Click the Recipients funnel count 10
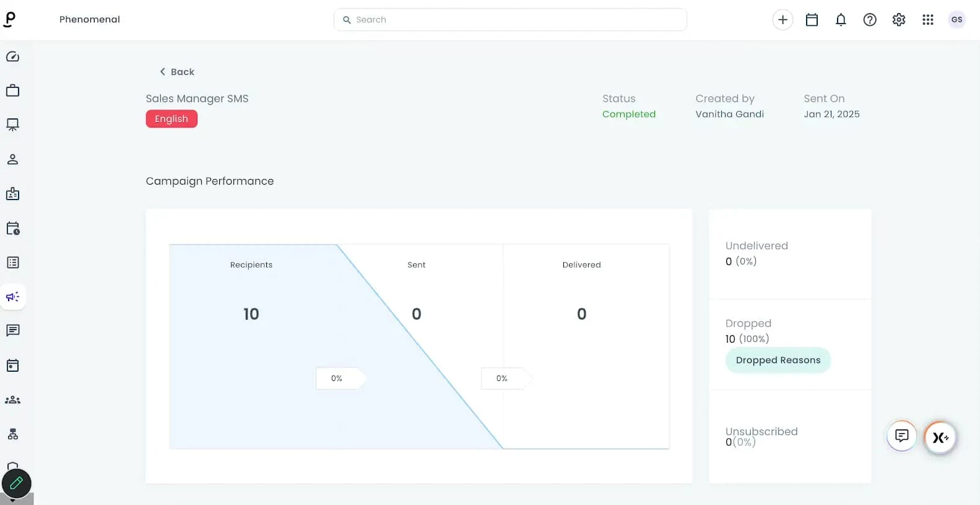 coord(251,314)
